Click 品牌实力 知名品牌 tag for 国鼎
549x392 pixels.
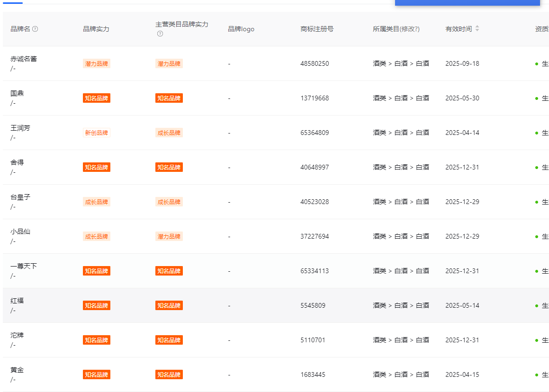click(x=97, y=98)
